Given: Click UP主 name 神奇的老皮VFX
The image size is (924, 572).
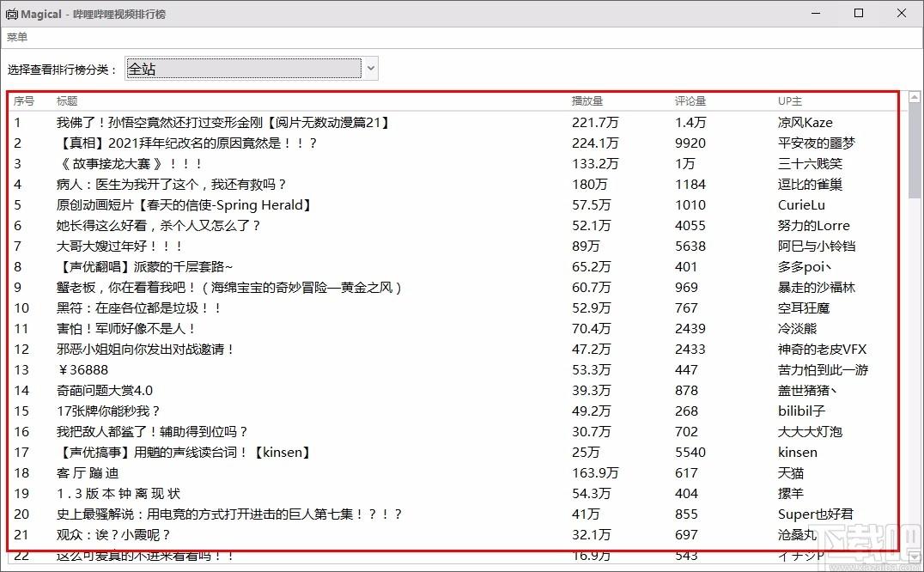Looking at the screenshot, I should 822,350.
